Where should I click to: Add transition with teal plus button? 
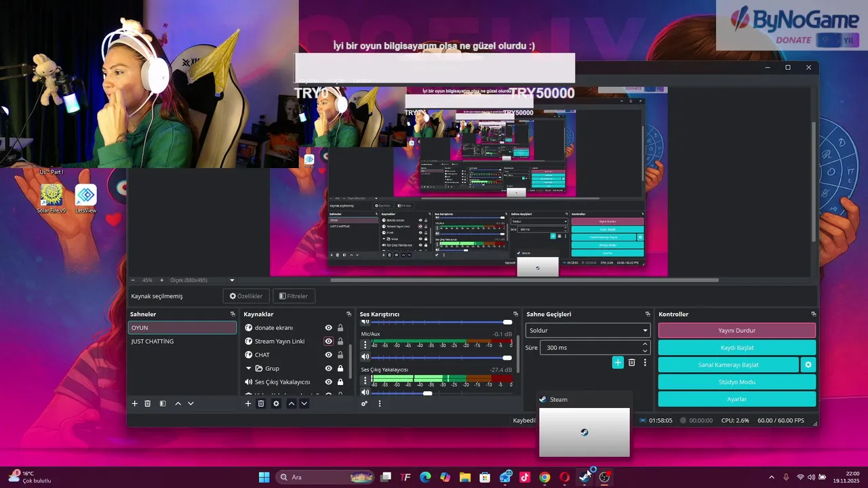pyautogui.click(x=618, y=363)
